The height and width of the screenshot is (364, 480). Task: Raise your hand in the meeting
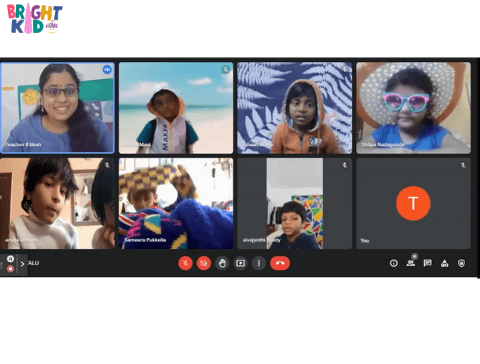pyautogui.click(x=222, y=263)
